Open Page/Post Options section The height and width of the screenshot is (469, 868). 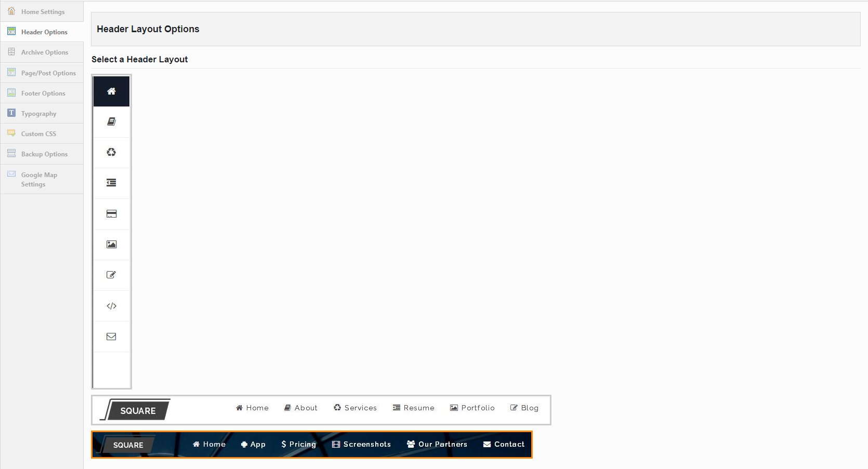pos(42,73)
